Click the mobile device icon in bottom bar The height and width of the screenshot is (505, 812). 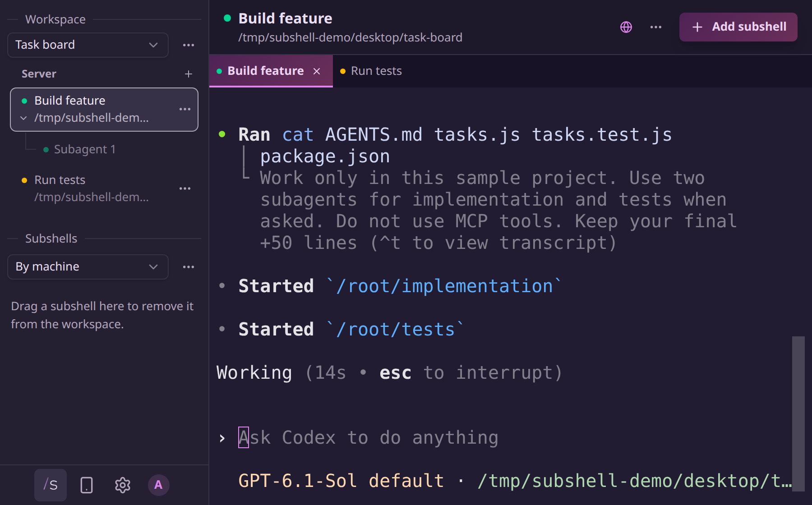pos(87,485)
